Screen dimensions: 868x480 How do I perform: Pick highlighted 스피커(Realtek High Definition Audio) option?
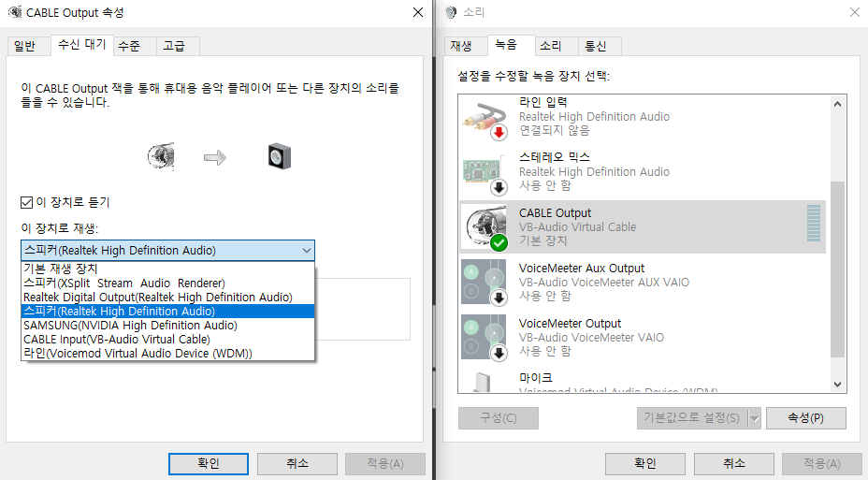(x=167, y=312)
